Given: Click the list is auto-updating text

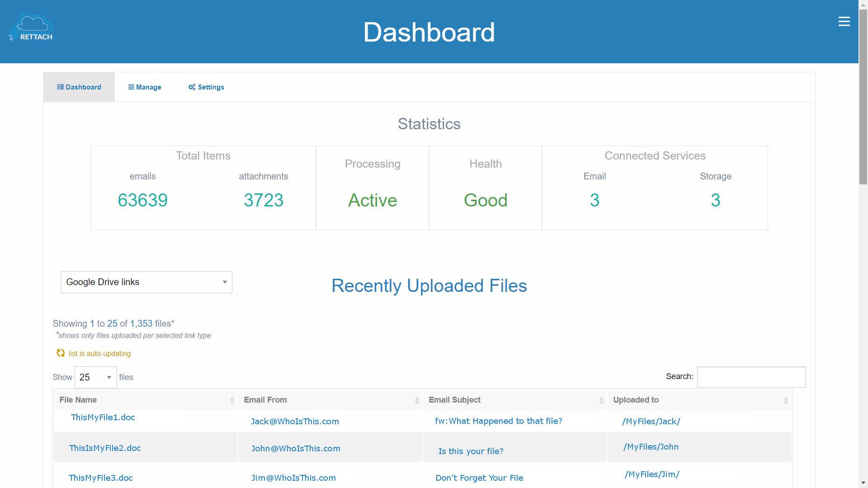Looking at the screenshot, I should point(99,353).
